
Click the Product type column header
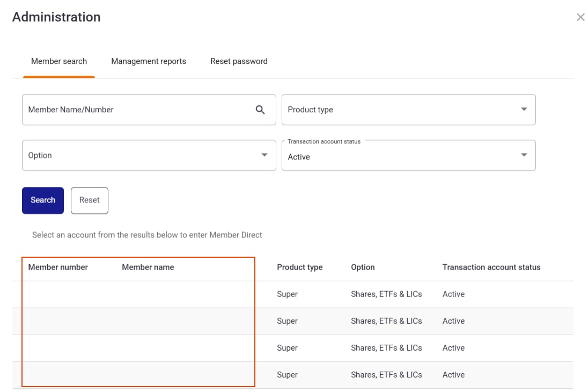tap(299, 267)
